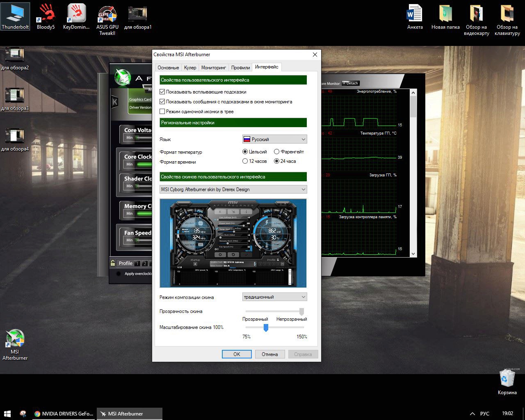
Task: Click the Отмена button
Action: point(270,354)
